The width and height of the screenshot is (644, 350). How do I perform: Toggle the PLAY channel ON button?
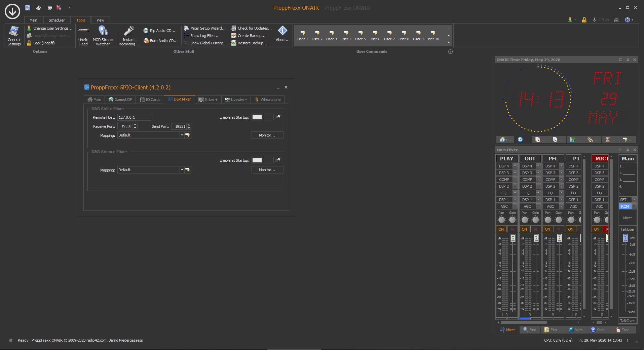[501, 229]
